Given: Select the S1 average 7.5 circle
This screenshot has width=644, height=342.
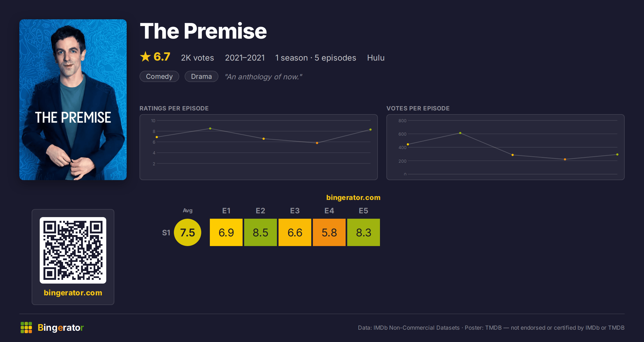Looking at the screenshot, I should pos(188,232).
